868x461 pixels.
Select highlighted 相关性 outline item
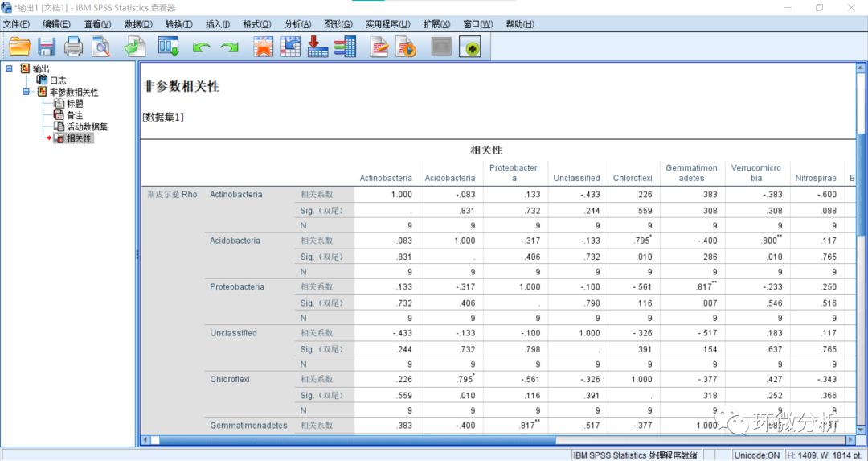[79, 138]
